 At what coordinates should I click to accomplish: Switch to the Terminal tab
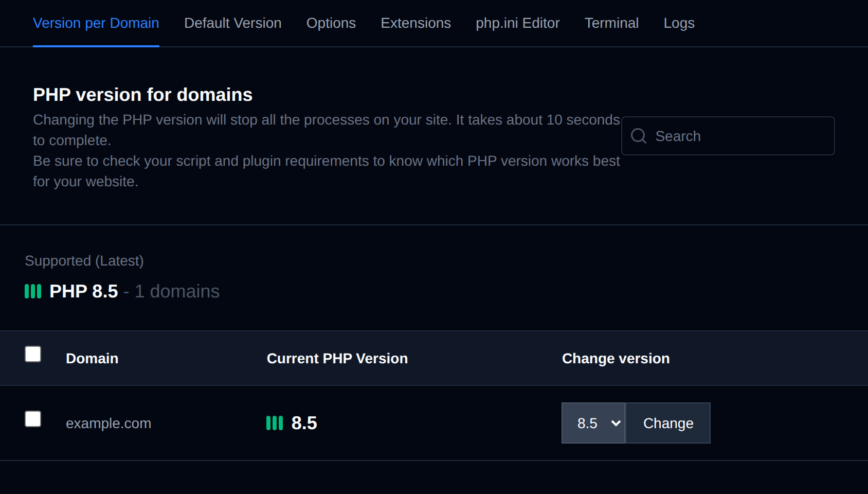[x=611, y=23]
